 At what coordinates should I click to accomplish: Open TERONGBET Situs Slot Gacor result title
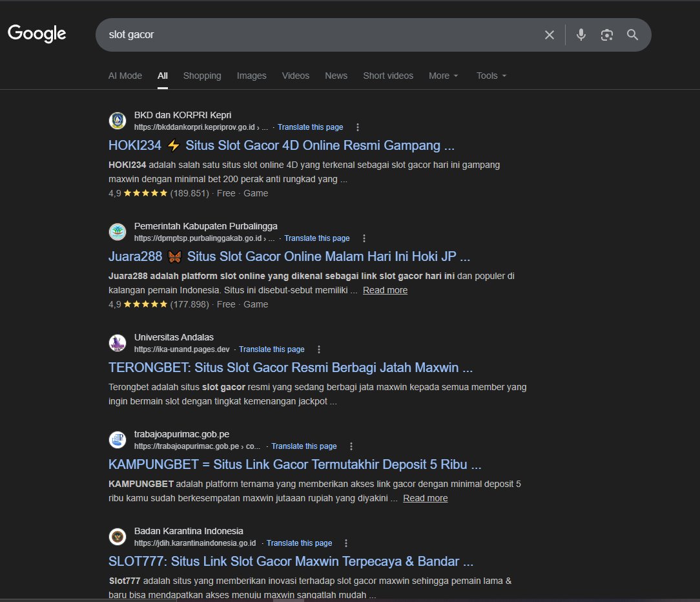coord(291,368)
